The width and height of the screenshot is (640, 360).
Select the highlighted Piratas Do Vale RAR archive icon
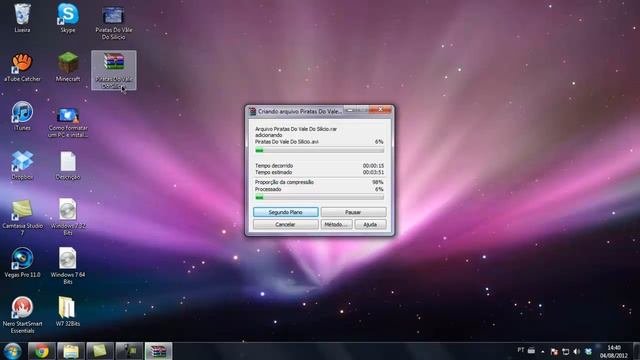(x=113, y=70)
